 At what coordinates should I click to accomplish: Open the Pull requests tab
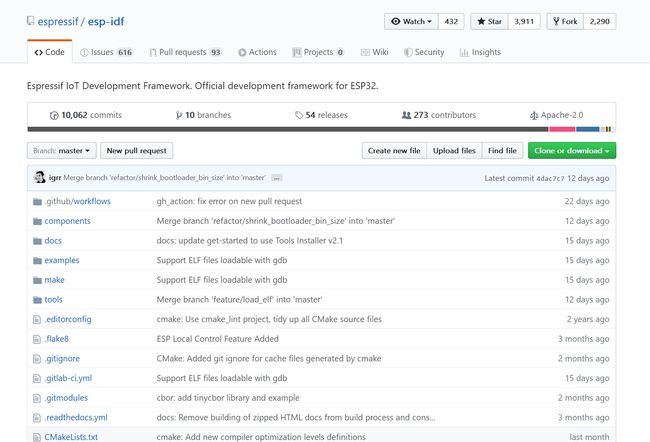[x=185, y=52]
